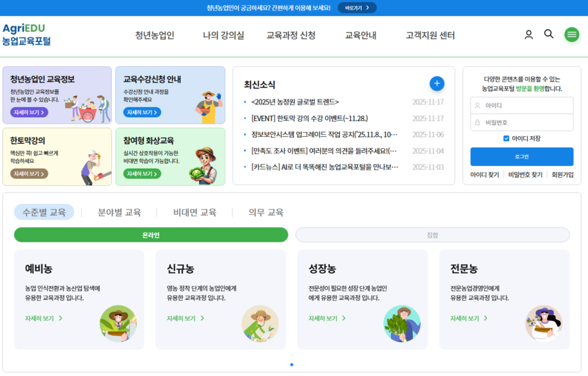Expand 바로가기 arrow in top banner

[x=367, y=8]
